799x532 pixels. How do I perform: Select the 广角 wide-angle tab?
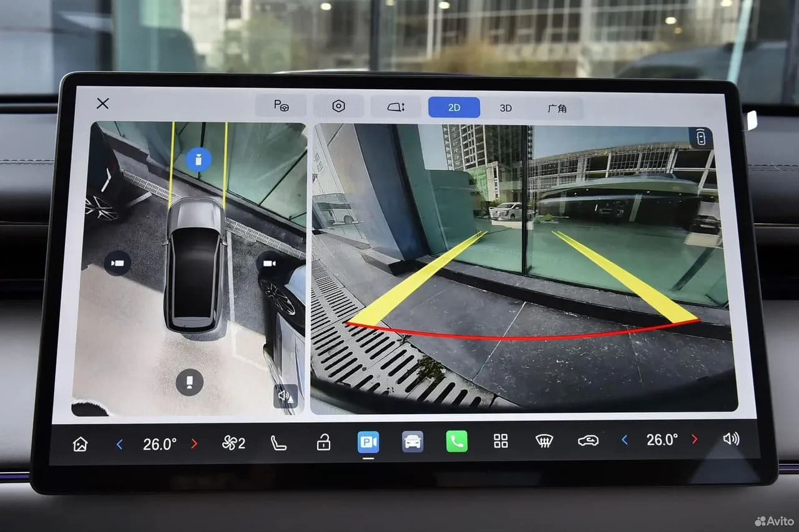click(557, 109)
